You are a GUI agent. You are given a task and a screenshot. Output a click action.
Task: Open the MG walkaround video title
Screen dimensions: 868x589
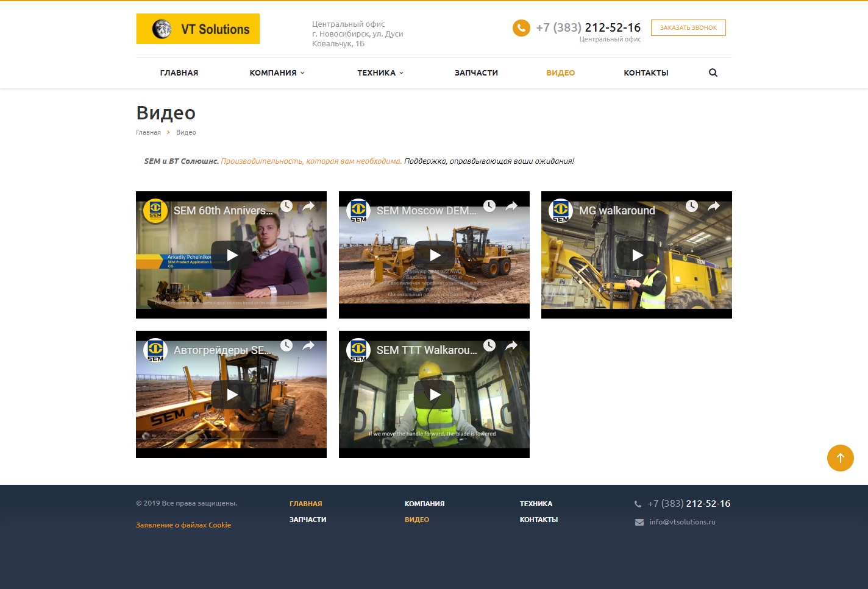click(617, 211)
